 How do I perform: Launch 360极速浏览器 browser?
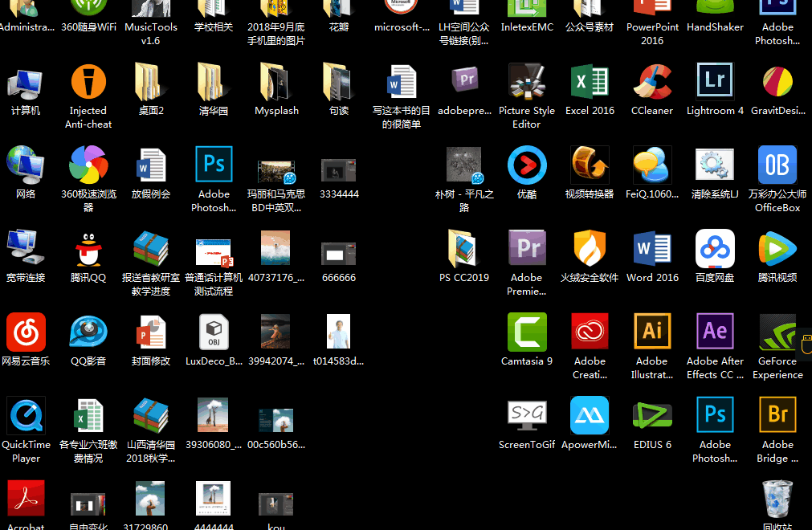(88, 165)
